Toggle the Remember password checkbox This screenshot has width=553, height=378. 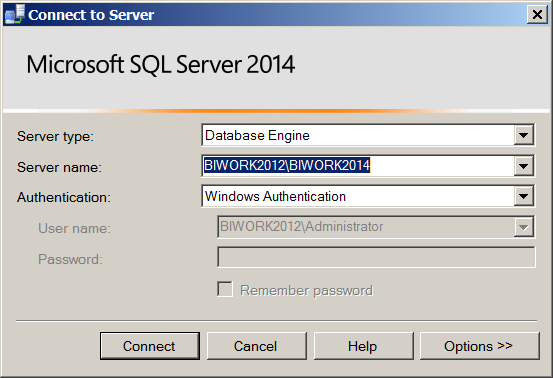coord(225,289)
